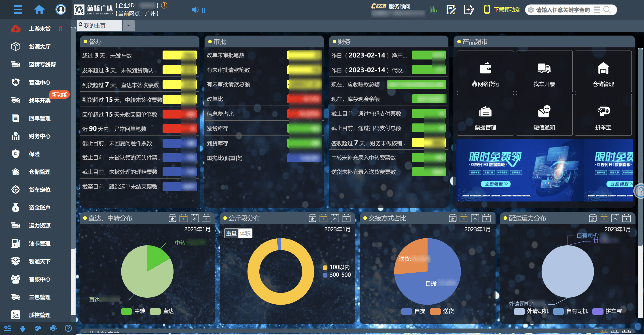This screenshot has width=644, height=335.
Task: Open 网络货运 in product market
Action: (x=485, y=71)
